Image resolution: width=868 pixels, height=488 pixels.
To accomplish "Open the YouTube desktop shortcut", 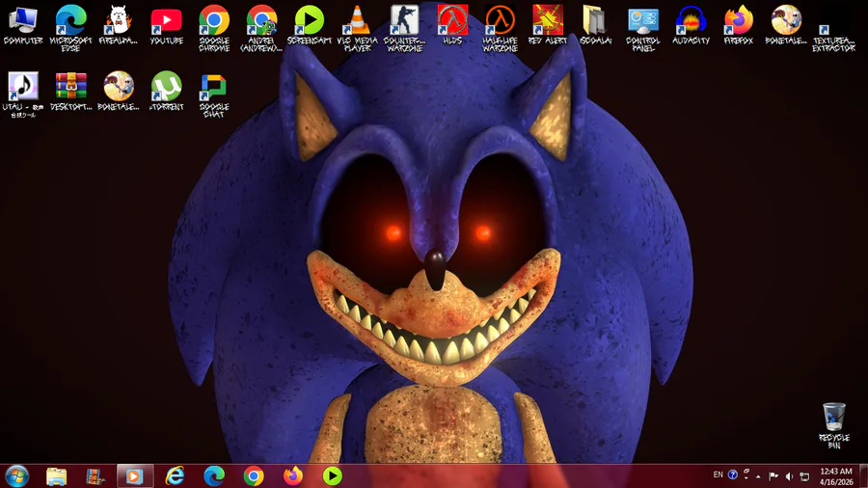I will point(166,25).
